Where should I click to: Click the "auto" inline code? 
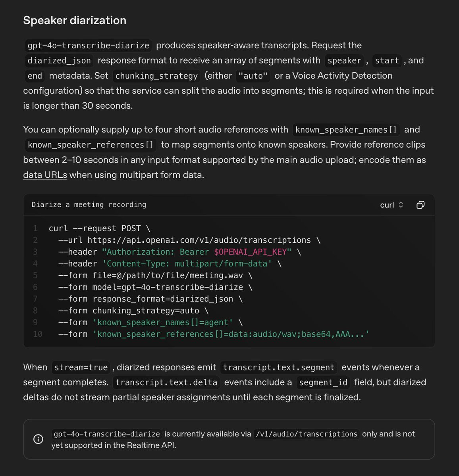point(253,75)
